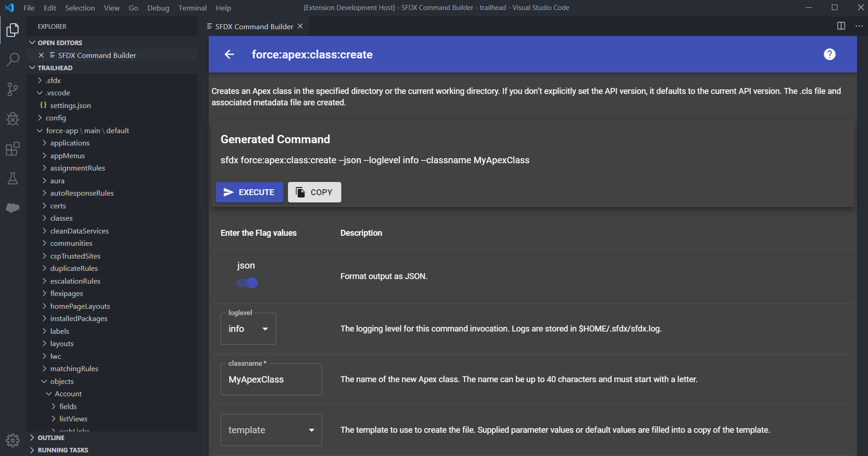Expand the labels folder

tap(112, 331)
